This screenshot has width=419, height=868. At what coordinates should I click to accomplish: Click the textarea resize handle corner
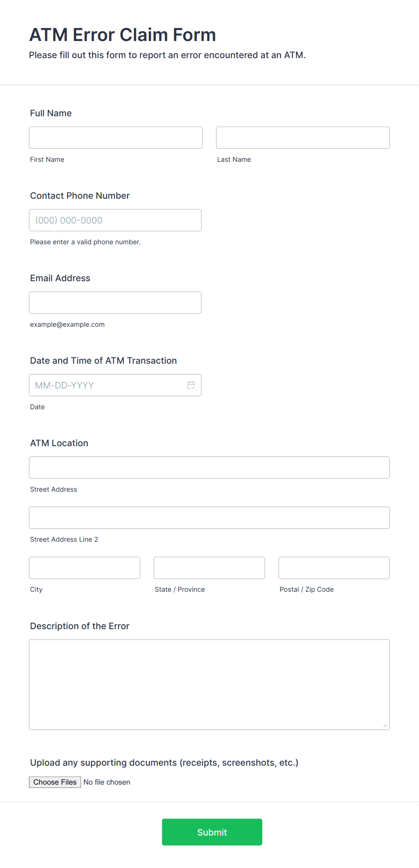tap(385, 725)
